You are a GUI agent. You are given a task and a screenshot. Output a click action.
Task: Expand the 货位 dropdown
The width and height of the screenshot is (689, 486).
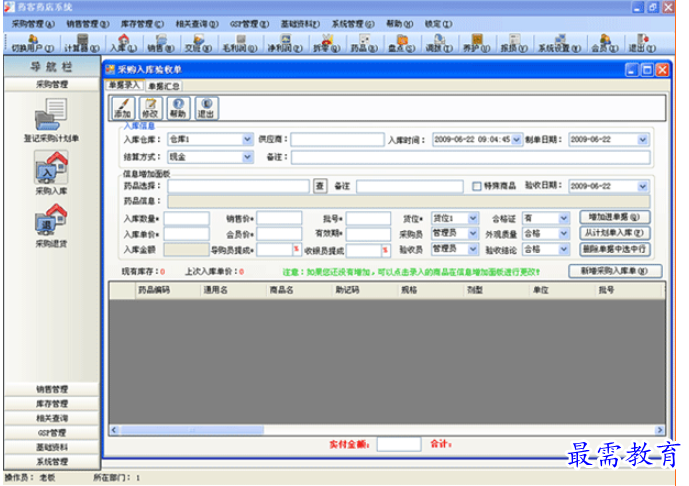[473, 218]
